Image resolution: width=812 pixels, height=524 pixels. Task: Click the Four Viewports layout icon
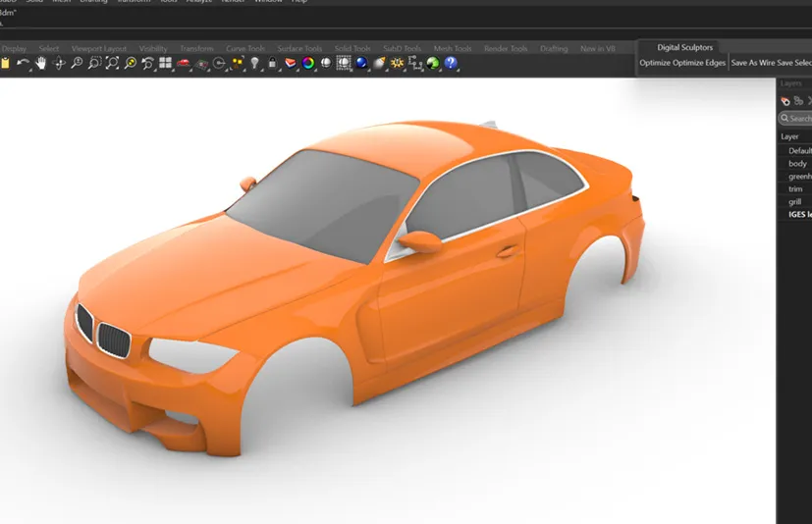click(165, 63)
